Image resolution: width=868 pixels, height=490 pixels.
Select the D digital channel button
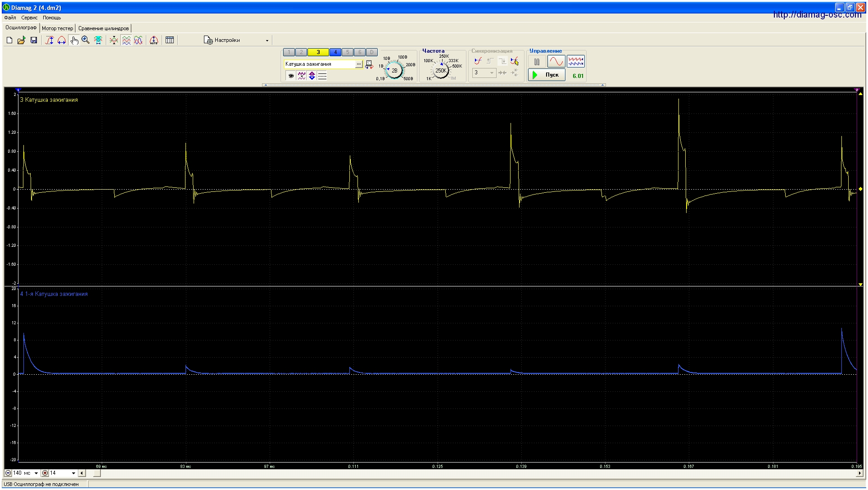point(372,52)
